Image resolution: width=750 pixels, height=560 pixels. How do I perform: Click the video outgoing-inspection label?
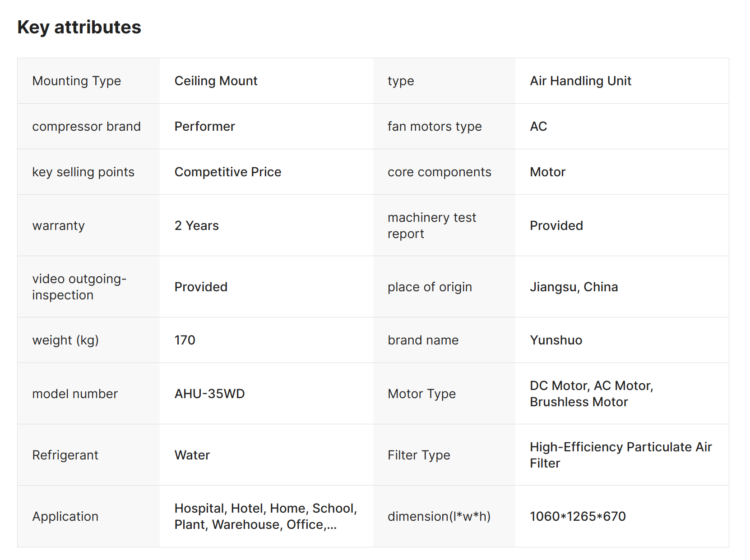79,287
